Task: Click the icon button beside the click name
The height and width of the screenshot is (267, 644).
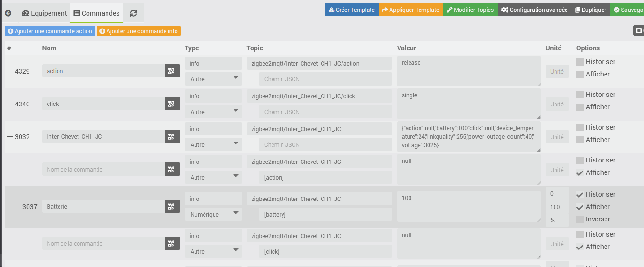Action: [x=172, y=104]
